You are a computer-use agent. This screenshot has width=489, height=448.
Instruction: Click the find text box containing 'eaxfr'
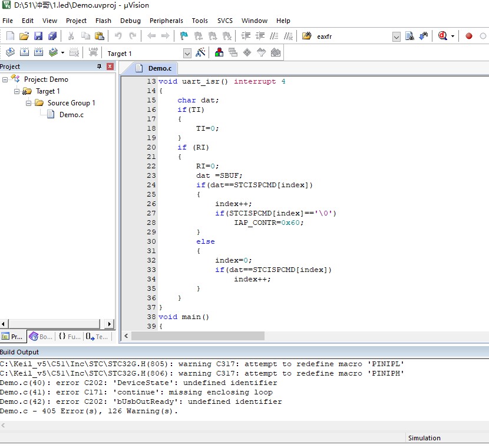353,36
